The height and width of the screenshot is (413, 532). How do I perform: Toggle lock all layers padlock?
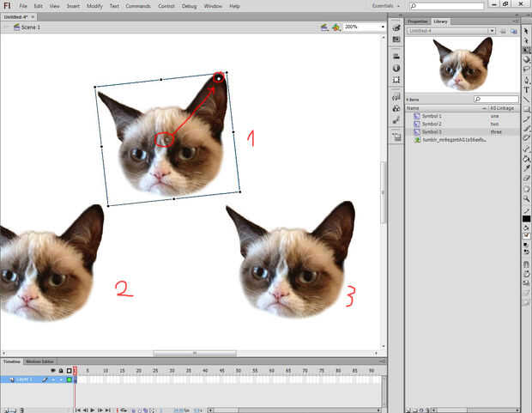pos(61,371)
